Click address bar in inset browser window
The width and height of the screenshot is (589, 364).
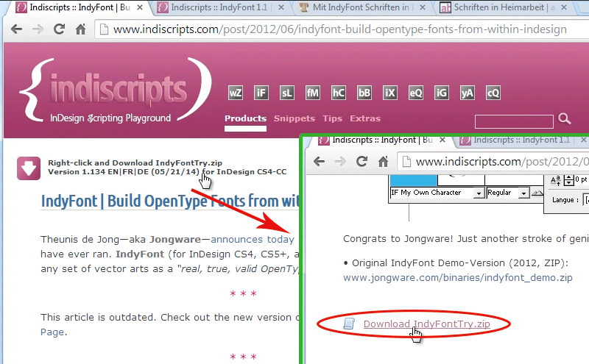(x=493, y=162)
